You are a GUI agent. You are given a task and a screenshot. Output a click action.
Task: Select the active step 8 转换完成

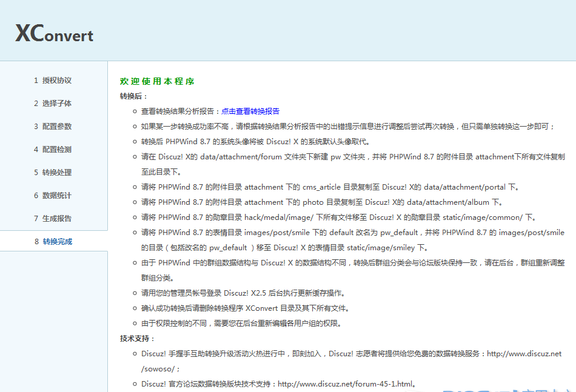point(53,241)
